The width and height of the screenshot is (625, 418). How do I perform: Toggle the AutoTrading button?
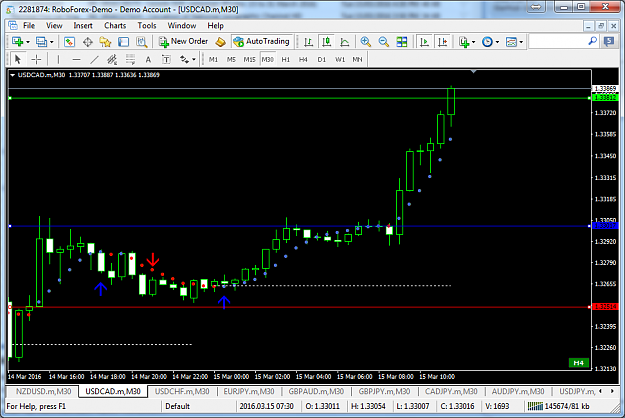point(262,41)
